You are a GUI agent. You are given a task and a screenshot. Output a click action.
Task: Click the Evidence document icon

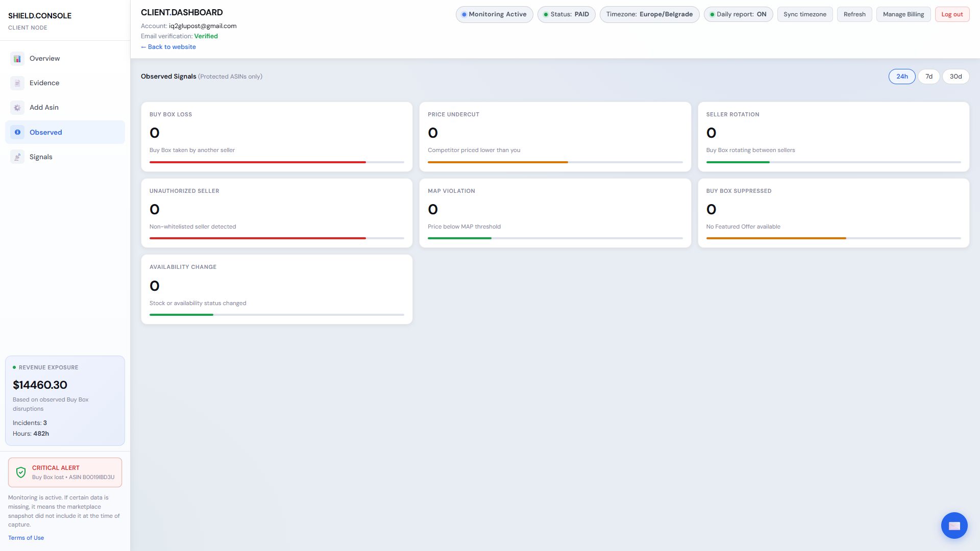17,83
